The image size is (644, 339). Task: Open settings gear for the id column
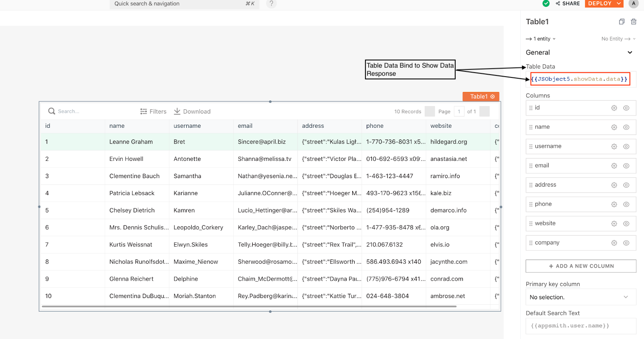click(x=614, y=108)
